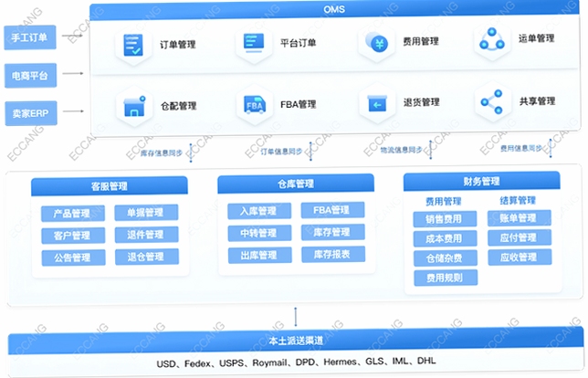The image size is (588, 378).
Task: Click the 成本费用 button
Action: click(446, 238)
